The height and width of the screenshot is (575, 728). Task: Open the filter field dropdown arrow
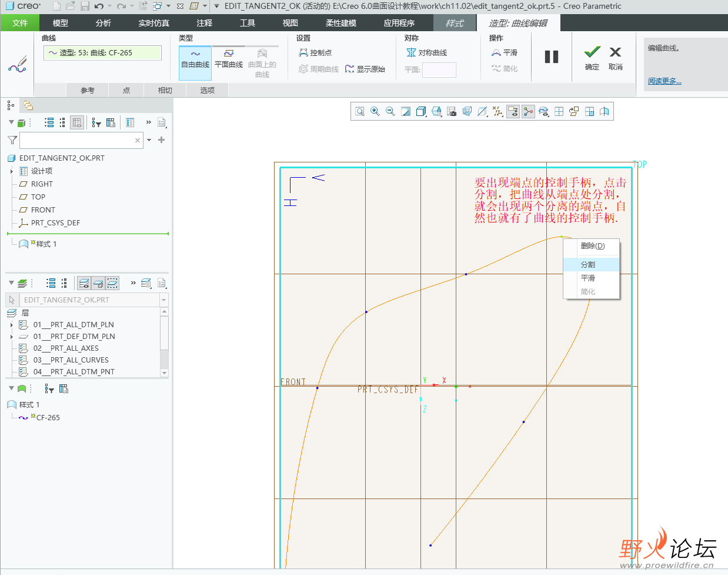pyautogui.click(x=149, y=140)
